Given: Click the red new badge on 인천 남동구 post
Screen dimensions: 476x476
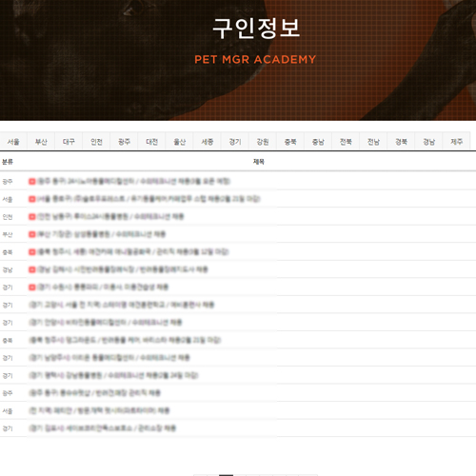Looking at the screenshot, I should pyautogui.click(x=32, y=216).
